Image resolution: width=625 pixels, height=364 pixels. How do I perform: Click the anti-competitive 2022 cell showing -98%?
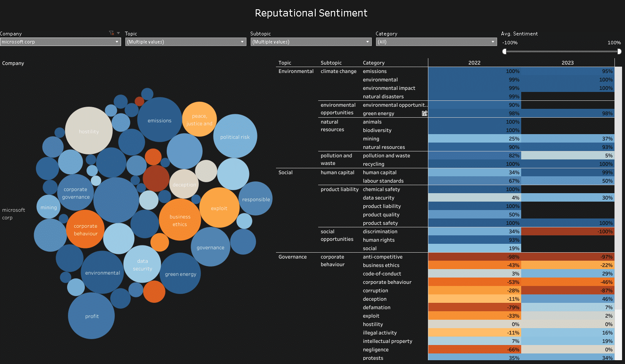click(474, 257)
